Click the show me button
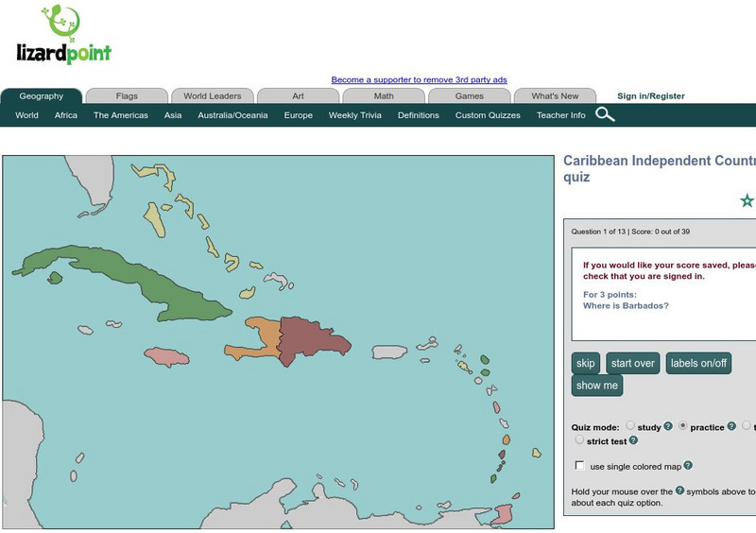756x533 pixels. [597, 386]
